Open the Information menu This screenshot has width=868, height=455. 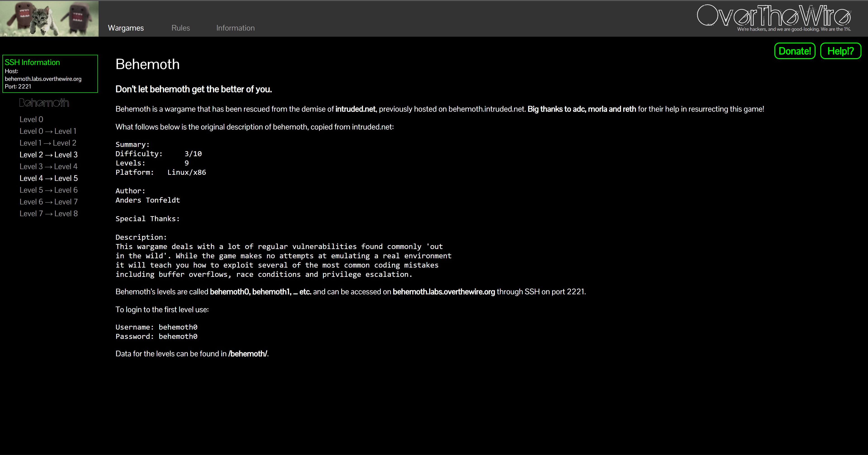(x=235, y=28)
